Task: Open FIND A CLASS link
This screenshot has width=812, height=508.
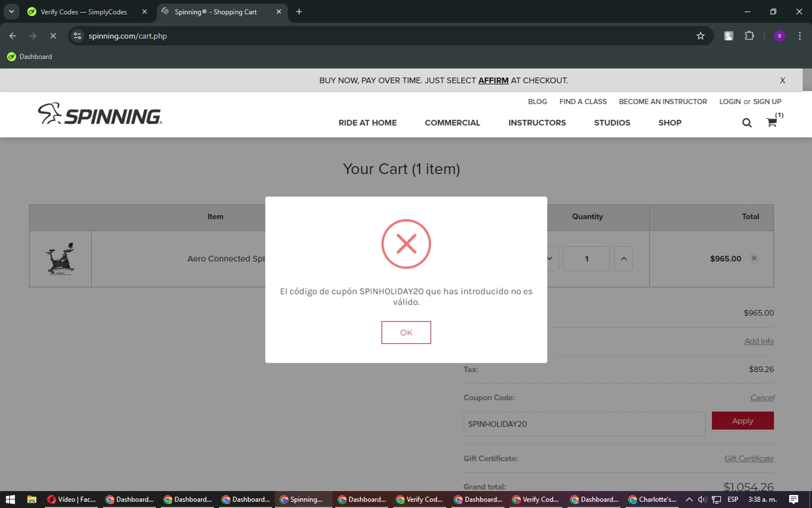Action: (583, 102)
